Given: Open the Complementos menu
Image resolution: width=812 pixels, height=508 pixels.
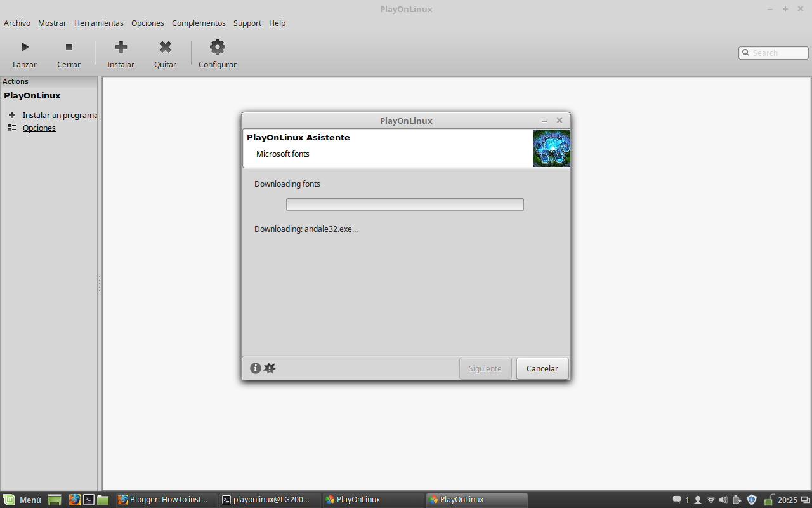Looking at the screenshot, I should coord(199,23).
